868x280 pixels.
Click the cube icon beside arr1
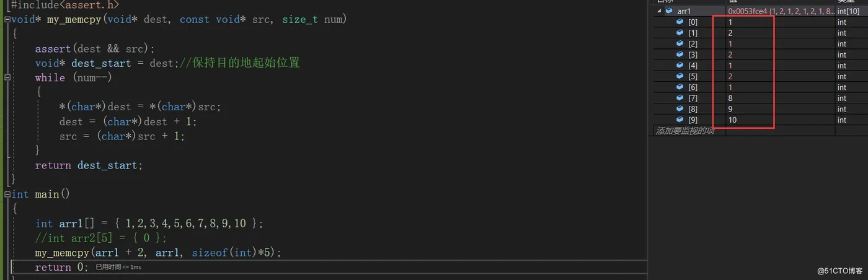669,11
